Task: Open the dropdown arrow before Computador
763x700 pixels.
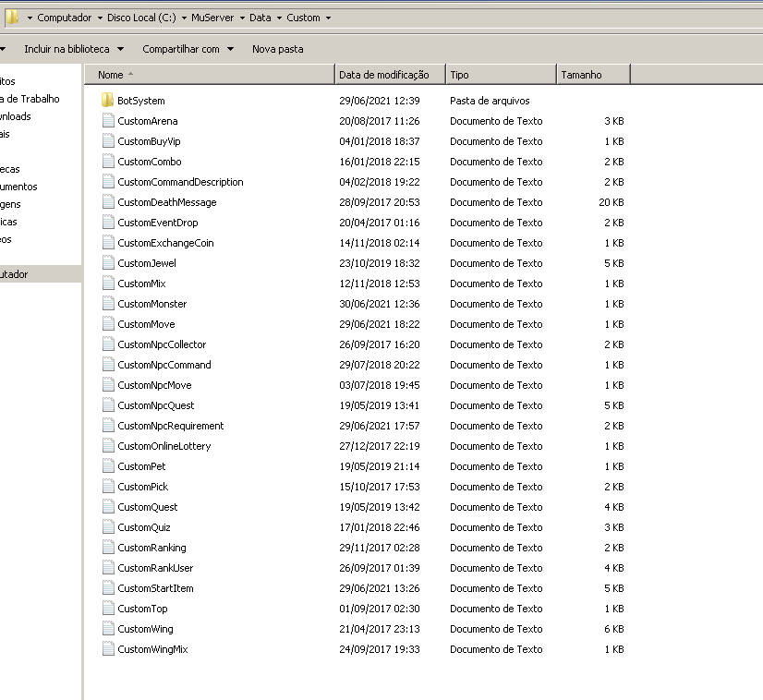Action: click(x=30, y=18)
